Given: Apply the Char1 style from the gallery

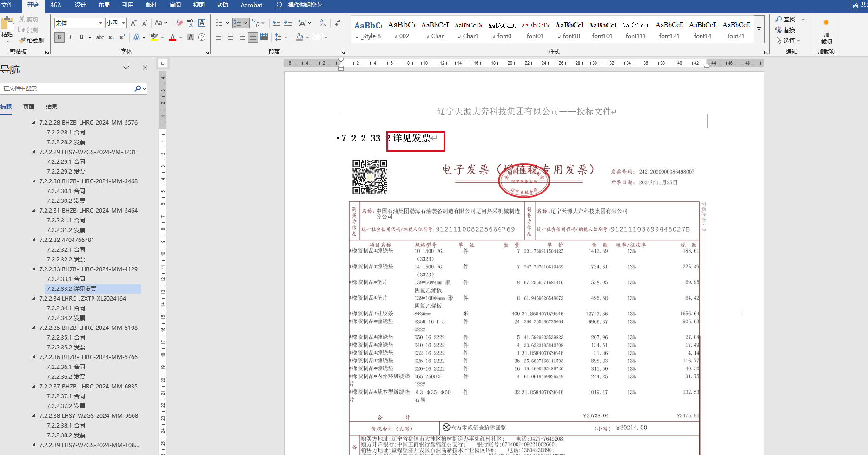Looking at the screenshot, I should click(x=468, y=30).
